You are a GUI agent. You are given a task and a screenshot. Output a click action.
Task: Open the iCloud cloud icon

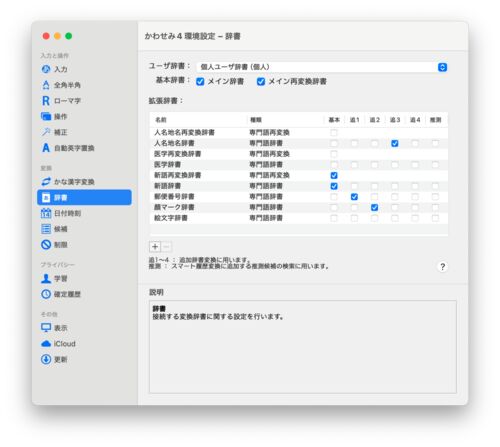(46, 344)
